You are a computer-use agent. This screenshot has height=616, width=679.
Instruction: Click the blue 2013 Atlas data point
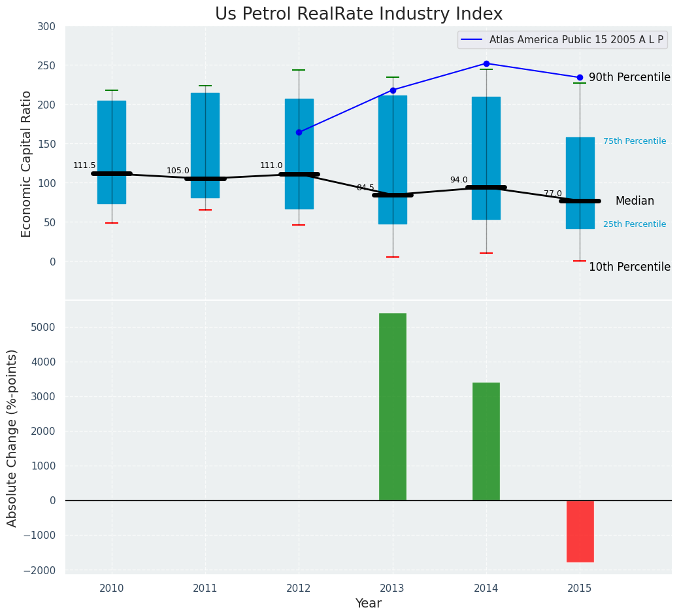tap(393, 90)
